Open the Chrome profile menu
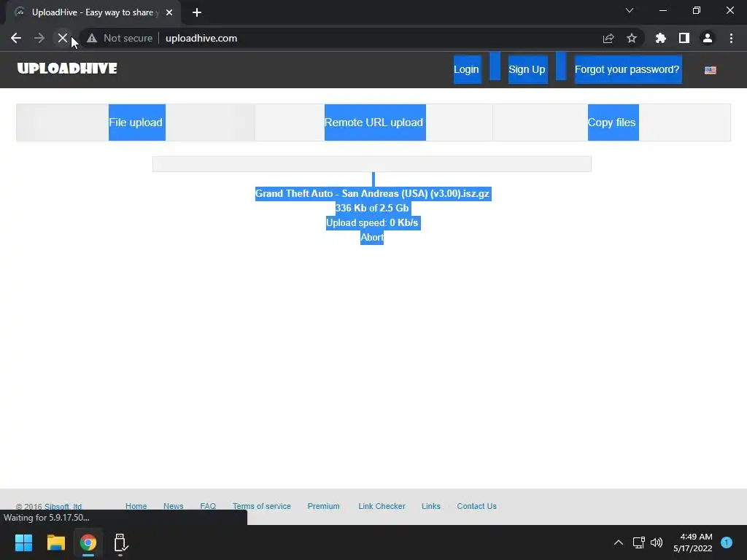This screenshot has width=747, height=560. (x=708, y=38)
